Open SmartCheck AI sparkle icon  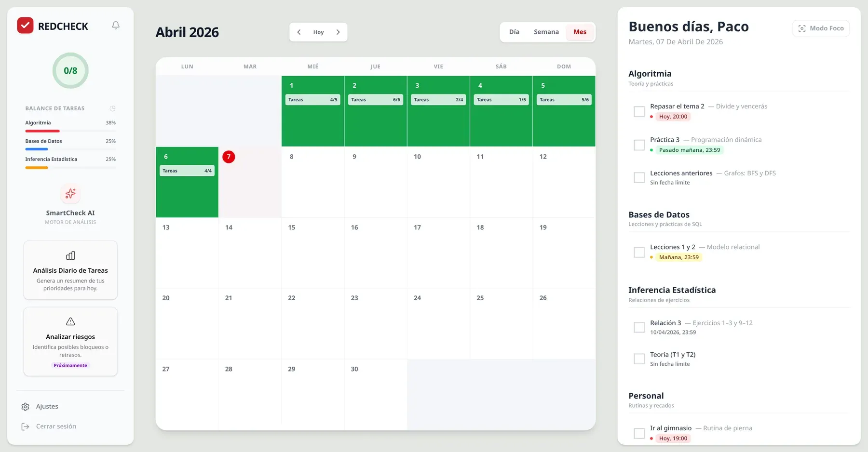coord(70,194)
